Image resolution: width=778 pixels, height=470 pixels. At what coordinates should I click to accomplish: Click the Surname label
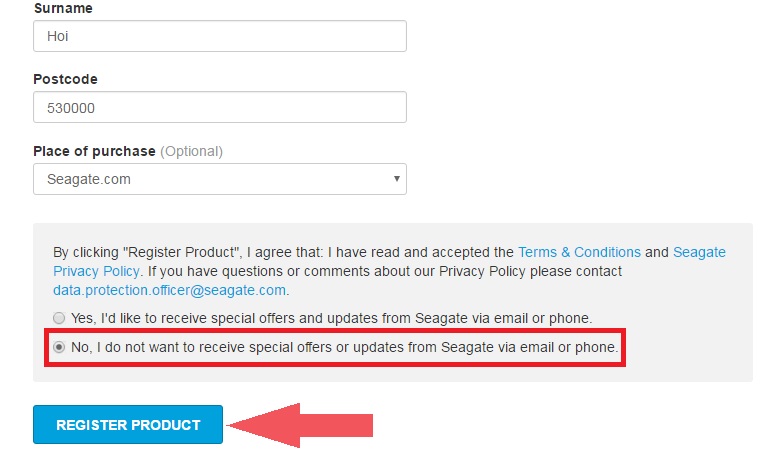coord(61,7)
